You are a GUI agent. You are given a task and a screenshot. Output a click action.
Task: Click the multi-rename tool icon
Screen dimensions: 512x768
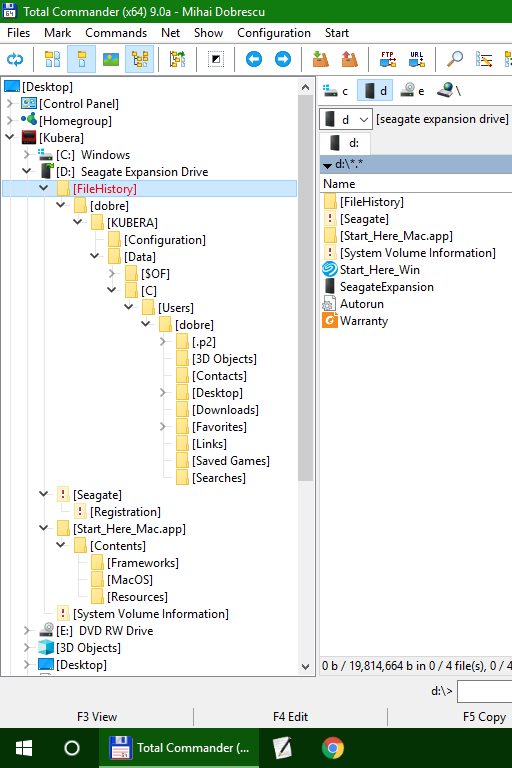click(x=484, y=59)
